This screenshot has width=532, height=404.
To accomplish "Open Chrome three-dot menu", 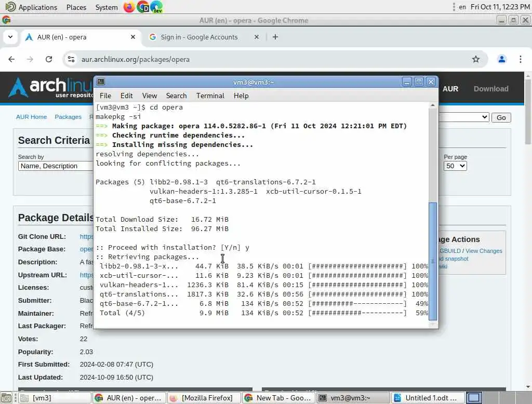I will (521, 59).
